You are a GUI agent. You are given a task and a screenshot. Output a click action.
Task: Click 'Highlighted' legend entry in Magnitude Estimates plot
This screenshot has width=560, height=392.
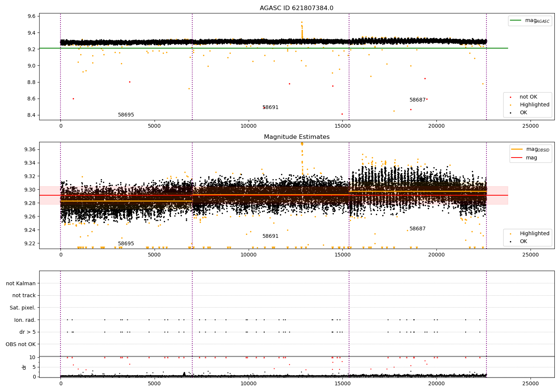[x=535, y=234]
